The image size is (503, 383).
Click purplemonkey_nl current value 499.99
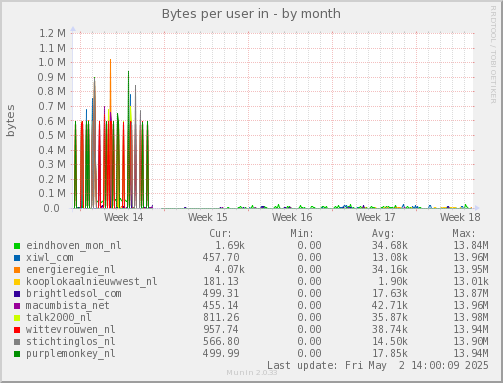[x=221, y=354]
